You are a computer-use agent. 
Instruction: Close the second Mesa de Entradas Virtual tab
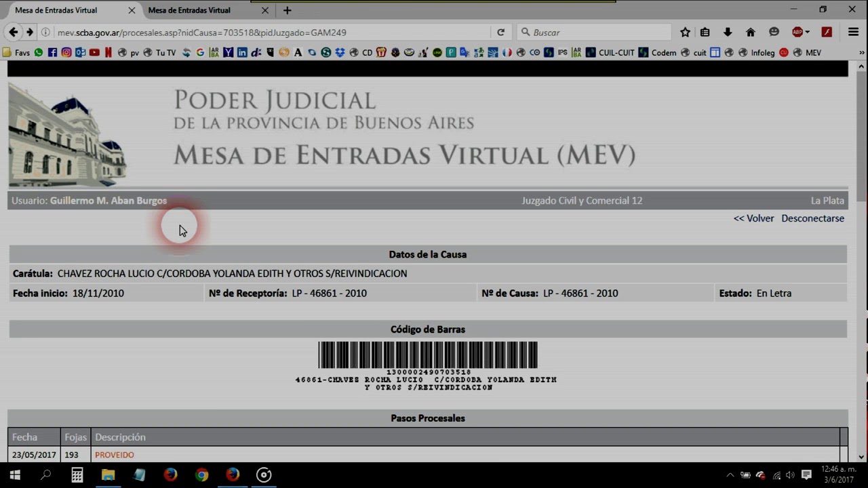point(265,10)
